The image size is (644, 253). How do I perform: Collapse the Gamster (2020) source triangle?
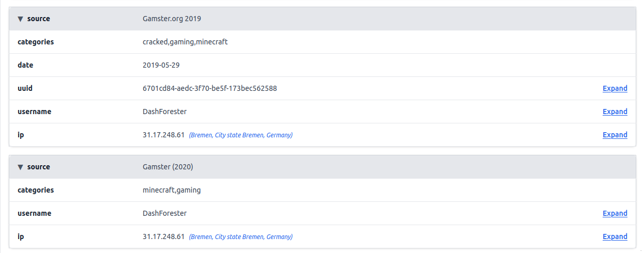pos(20,167)
